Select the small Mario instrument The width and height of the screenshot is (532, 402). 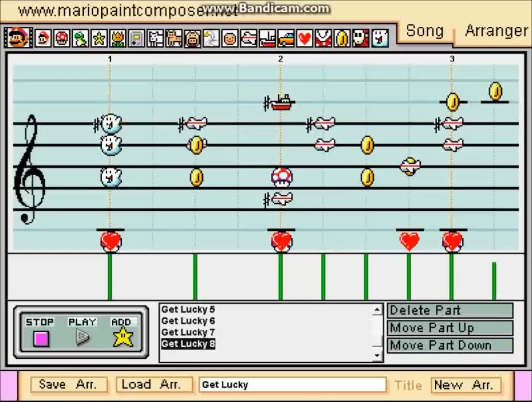pos(43,38)
